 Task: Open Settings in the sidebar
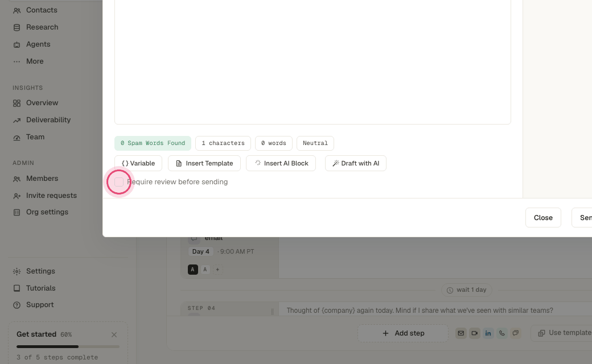40,271
